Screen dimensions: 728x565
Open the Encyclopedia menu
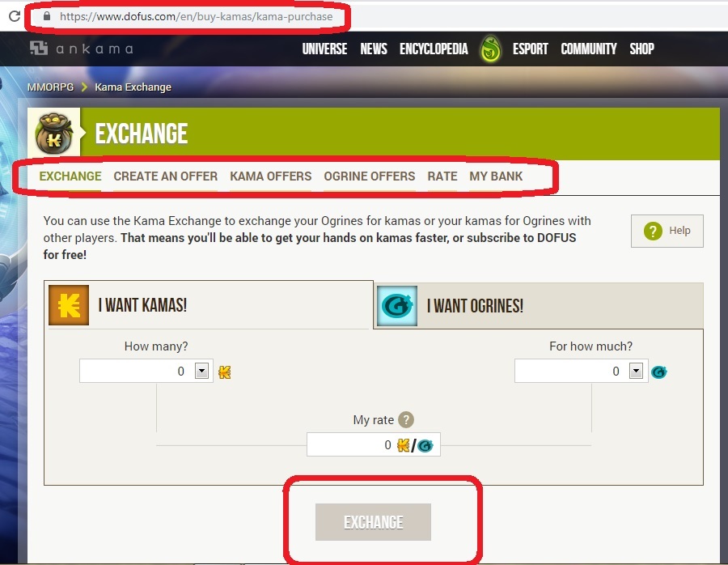click(434, 49)
